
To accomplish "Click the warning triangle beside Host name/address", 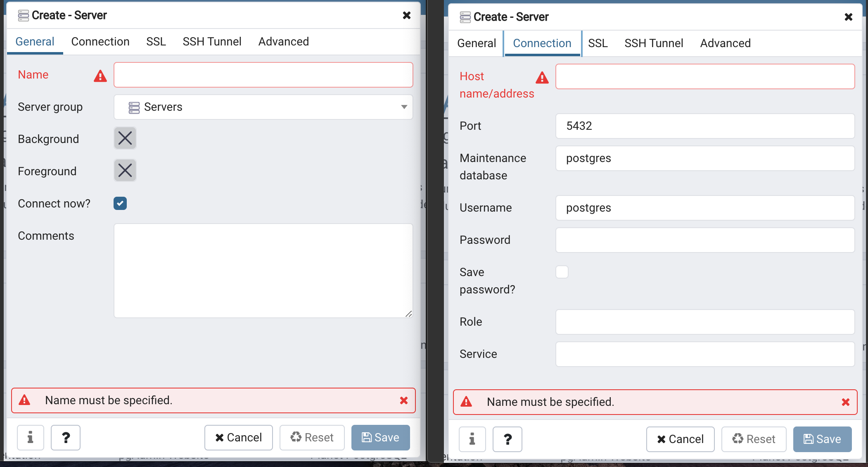I will 542,78.
